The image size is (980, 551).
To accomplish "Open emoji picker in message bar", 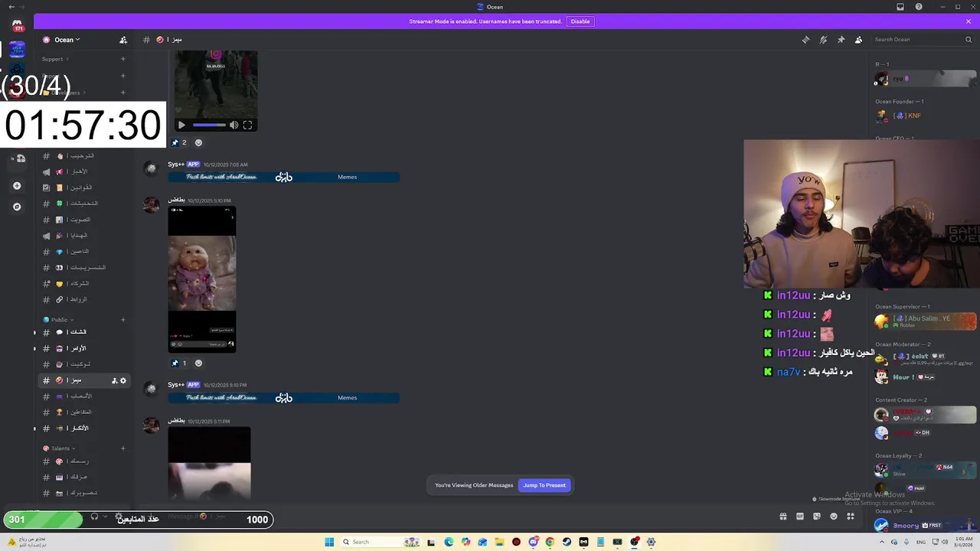I will (834, 517).
